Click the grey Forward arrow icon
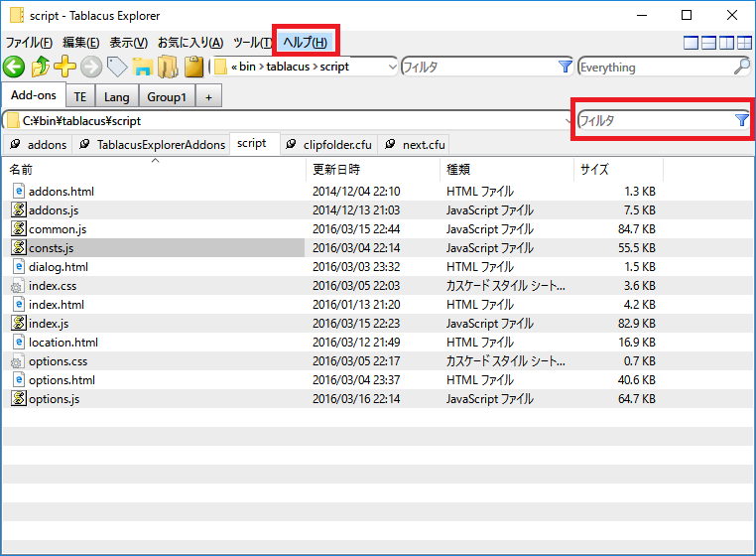This screenshot has height=556, width=756. click(x=91, y=67)
